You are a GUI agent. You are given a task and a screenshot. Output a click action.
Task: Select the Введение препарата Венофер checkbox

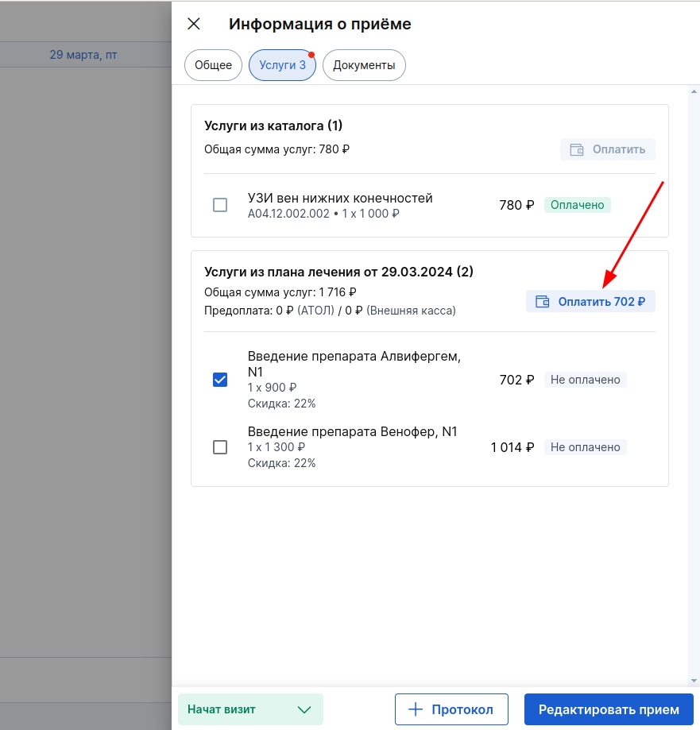tap(220, 447)
